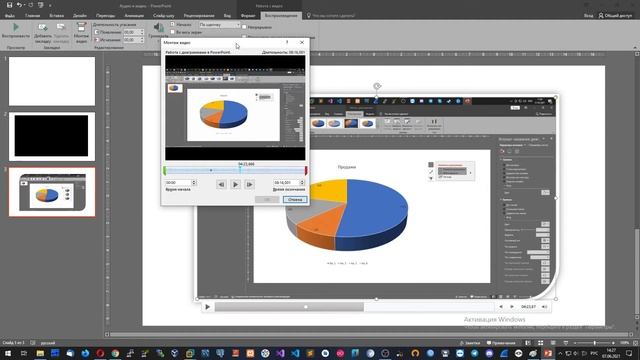640x360 pixels.
Task: Toggle the Непрерывно loop checkbox
Action: point(244,27)
